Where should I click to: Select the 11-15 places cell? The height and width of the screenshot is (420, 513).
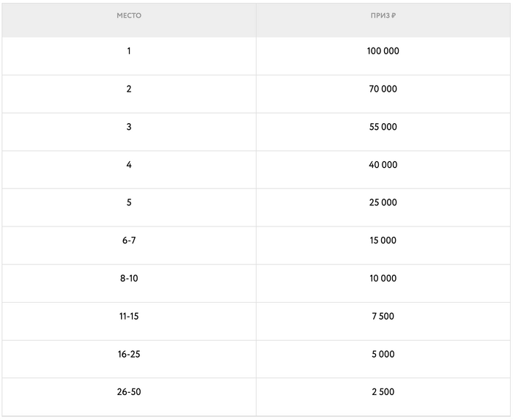coord(129,317)
